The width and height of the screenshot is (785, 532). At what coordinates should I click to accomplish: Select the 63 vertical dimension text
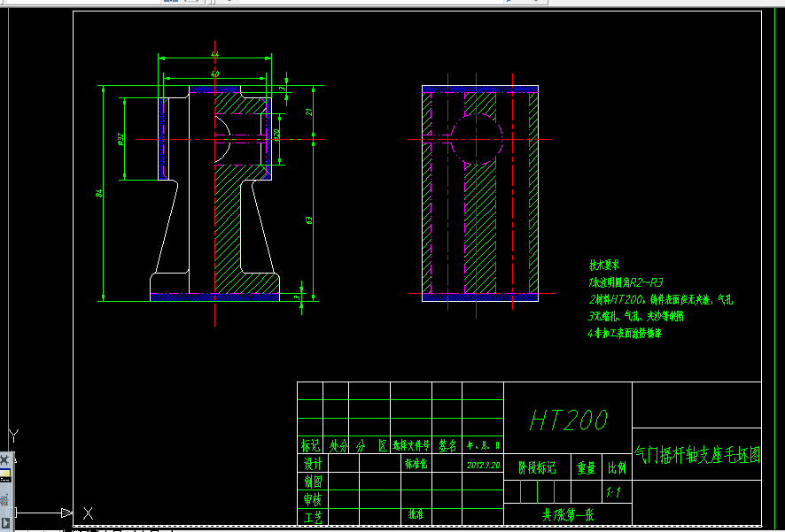pyautogui.click(x=309, y=220)
